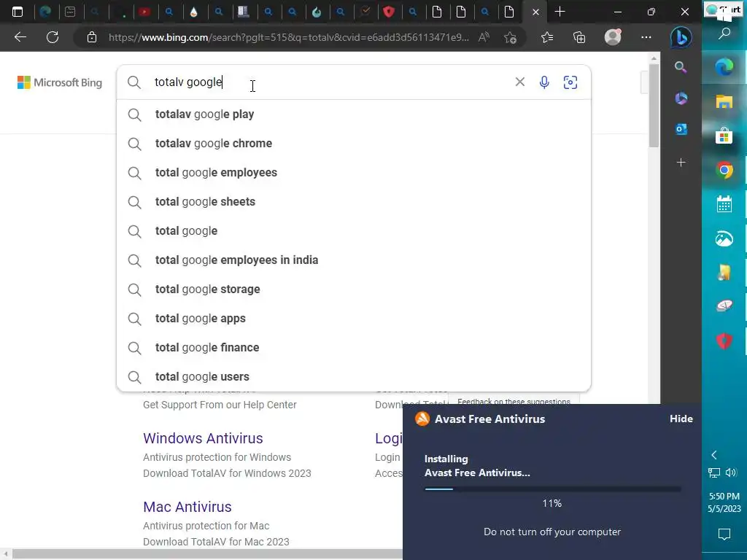Switch to the red shield browser tab
747x560 pixels.
click(x=389, y=12)
